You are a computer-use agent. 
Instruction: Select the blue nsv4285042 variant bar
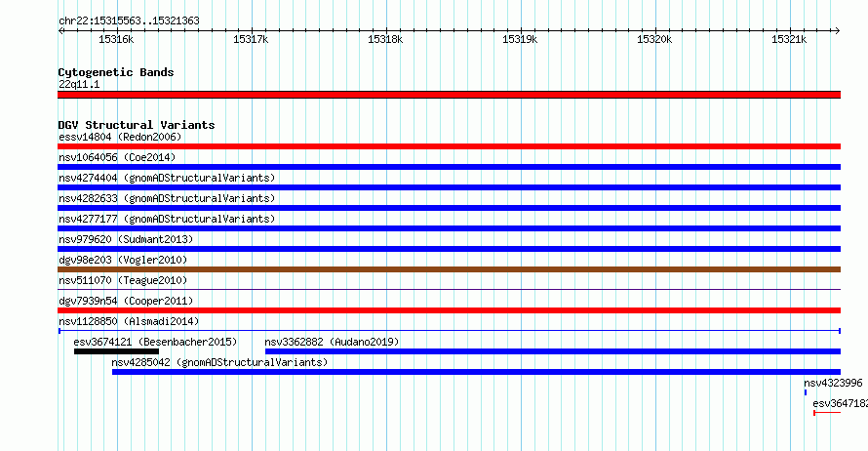point(476,372)
